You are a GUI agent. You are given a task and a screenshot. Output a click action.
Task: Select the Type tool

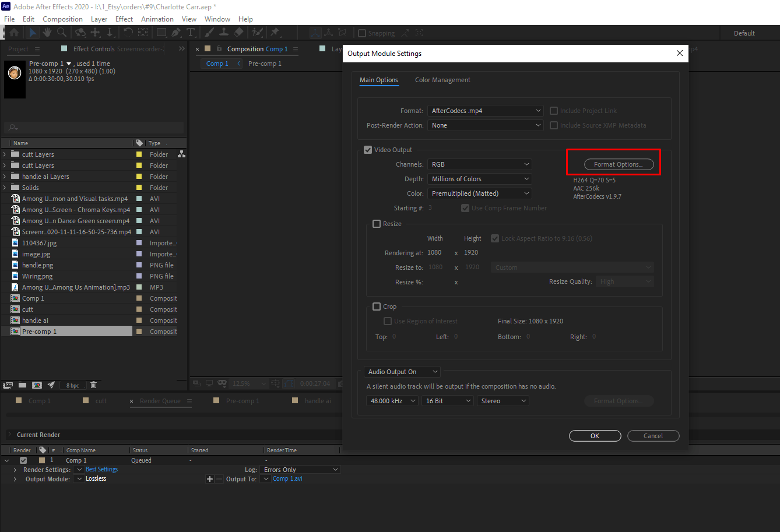(191, 33)
